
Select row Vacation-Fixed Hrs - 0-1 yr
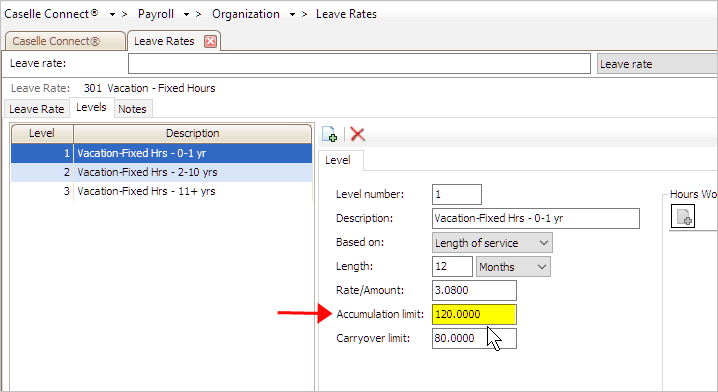click(162, 153)
